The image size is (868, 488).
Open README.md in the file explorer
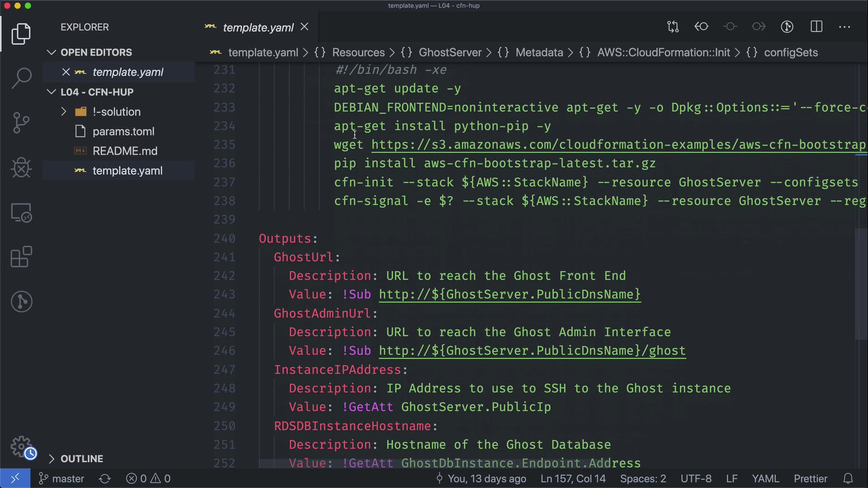125,151
